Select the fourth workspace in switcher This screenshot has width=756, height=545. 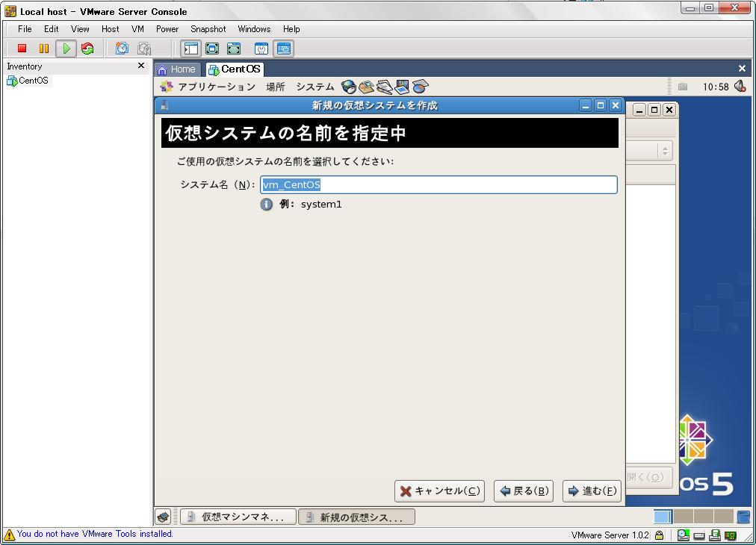click(723, 517)
